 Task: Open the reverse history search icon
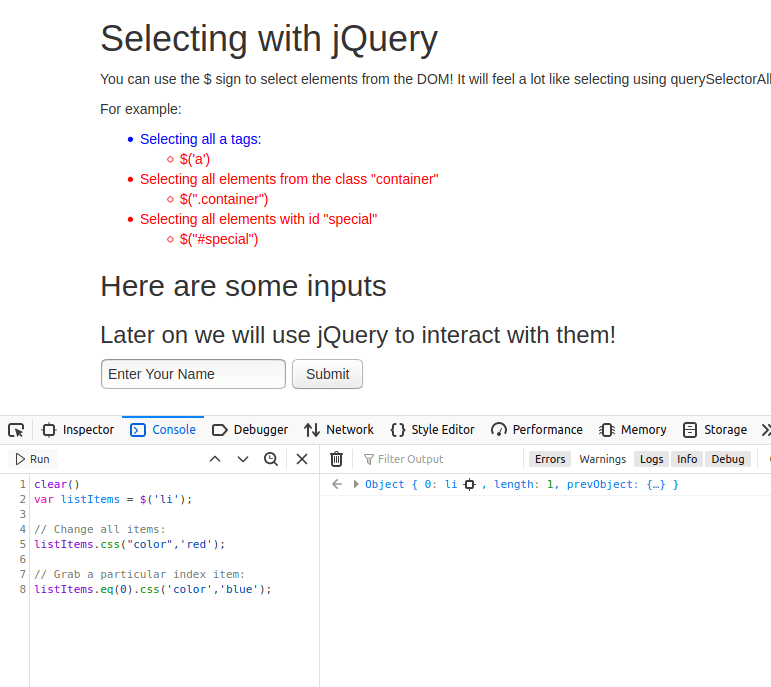pyautogui.click(x=271, y=459)
